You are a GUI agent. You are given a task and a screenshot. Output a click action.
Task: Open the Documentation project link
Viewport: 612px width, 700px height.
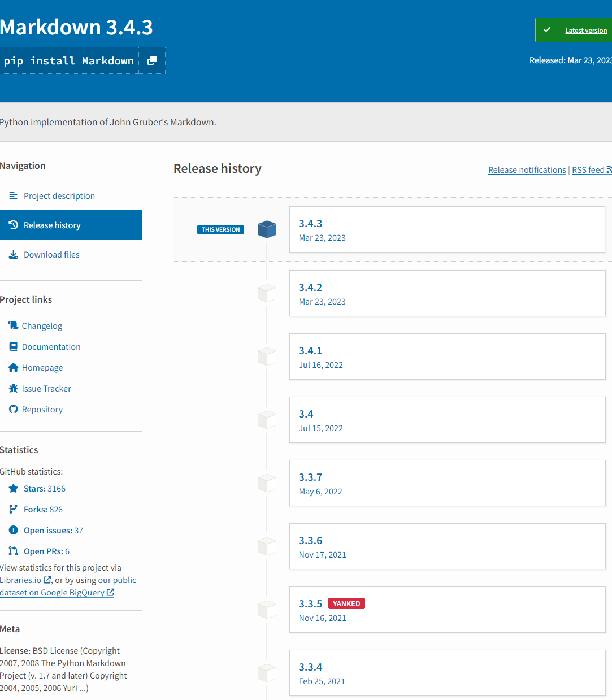[x=51, y=347]
